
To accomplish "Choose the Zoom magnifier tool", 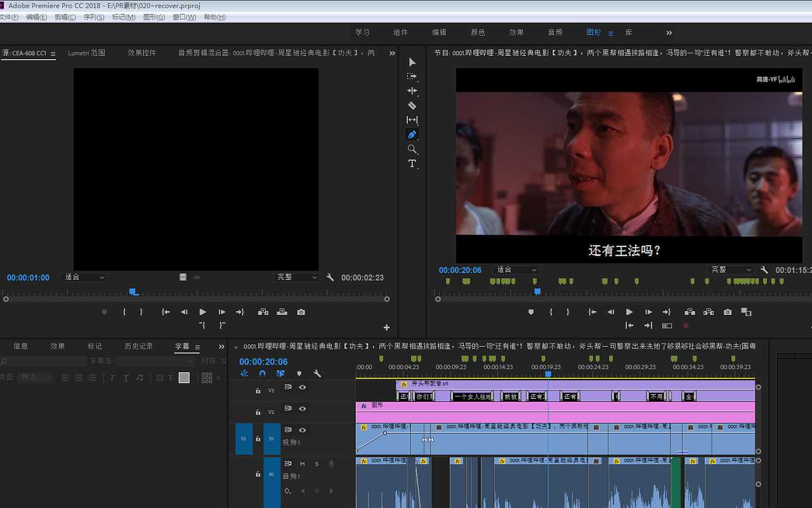I will pyautogui.click(x=412, y=149).
